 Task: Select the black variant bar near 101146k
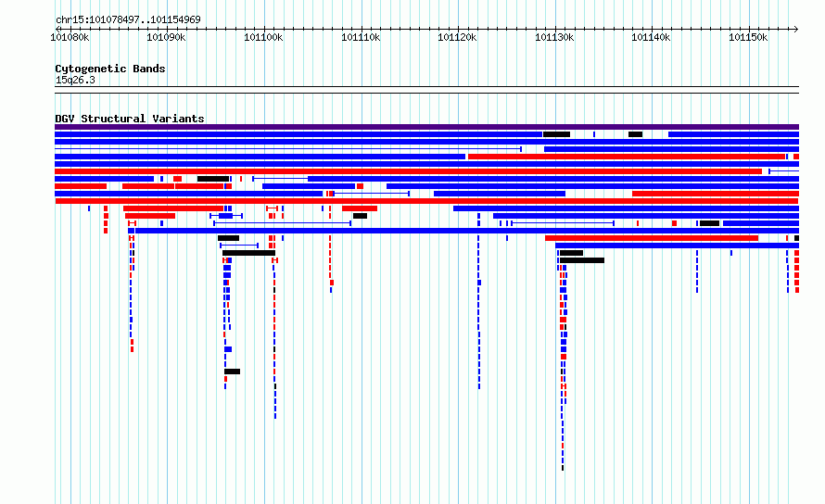709,223
